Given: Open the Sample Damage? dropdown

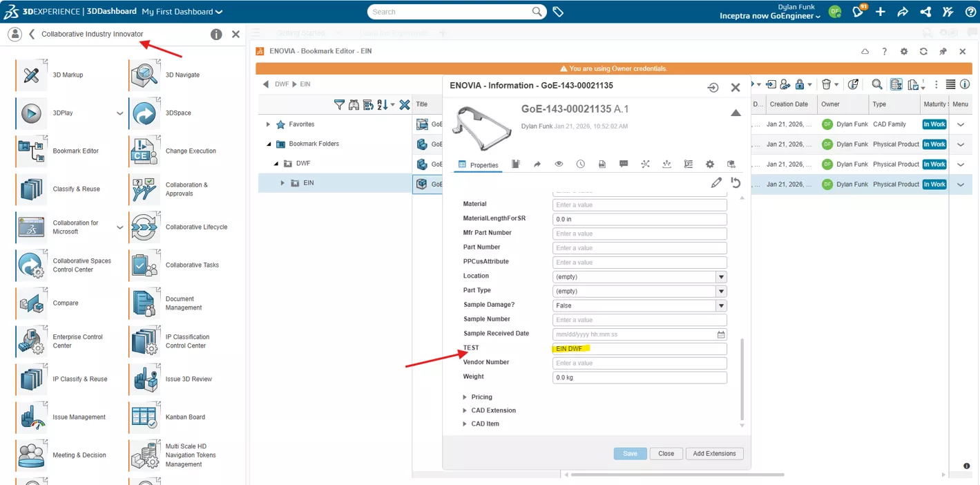Looking at the screenshot, I should point(721,305).
